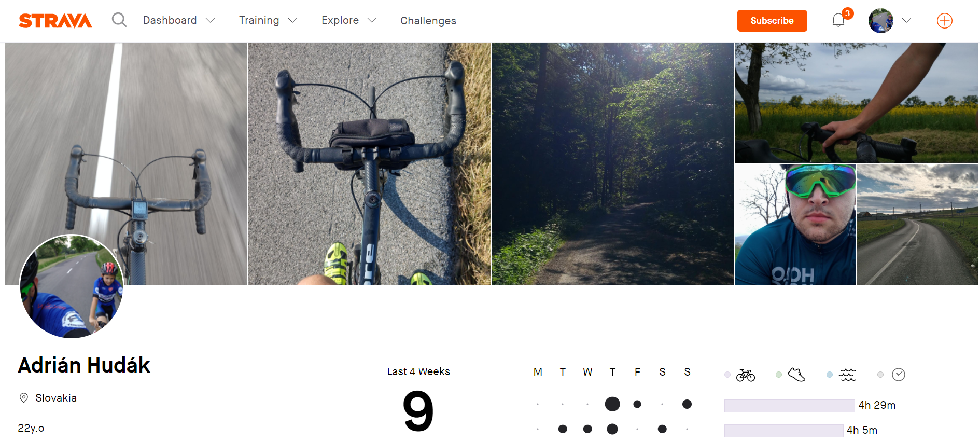980x441 pixels.
Task: Toggle the blue dot beside swim icon
Action: tap(830, 375)
